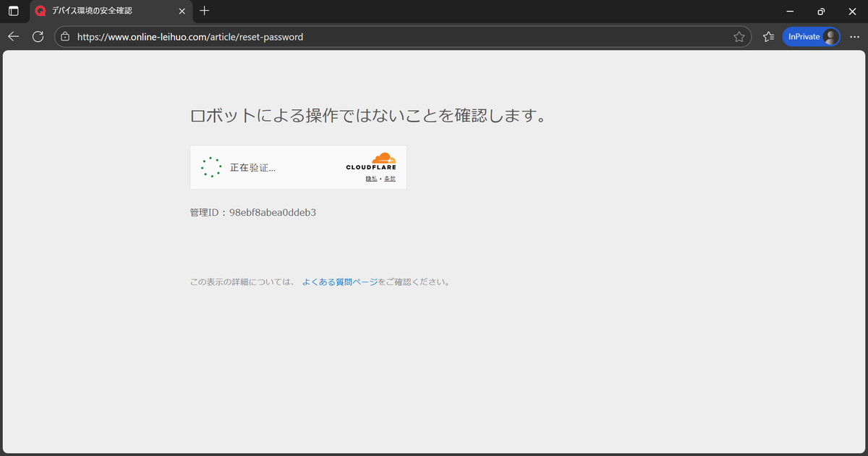Click the 正在验证 verifying status text
The width and height of the screenshot is (868, 456).
coord(252,167)
